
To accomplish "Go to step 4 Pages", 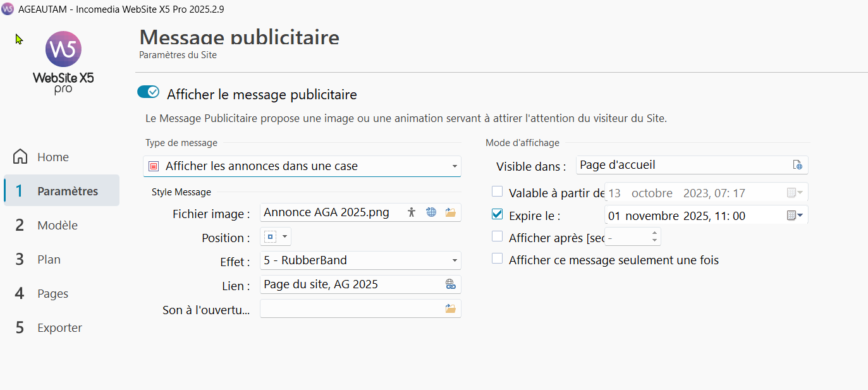I will click(61, 293).
